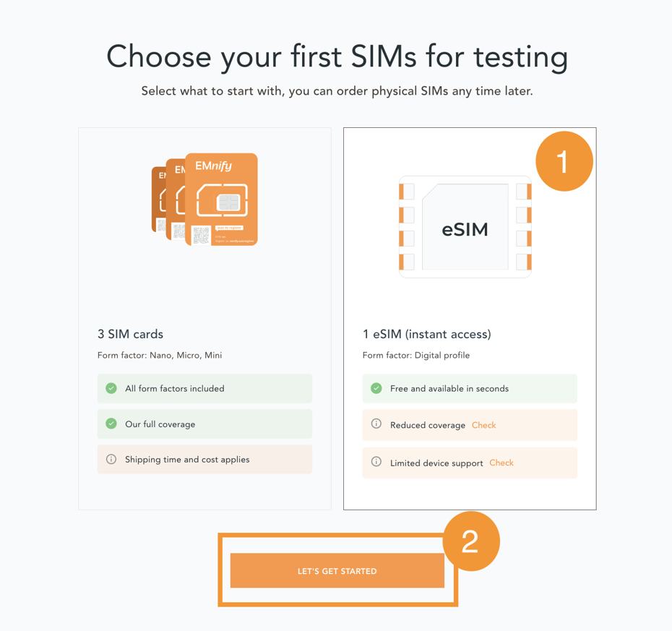This screenshot has height=631, width=672.
Task: Click the subtitle about ordering physical SIMs later
Action: [x=336, y=91]
